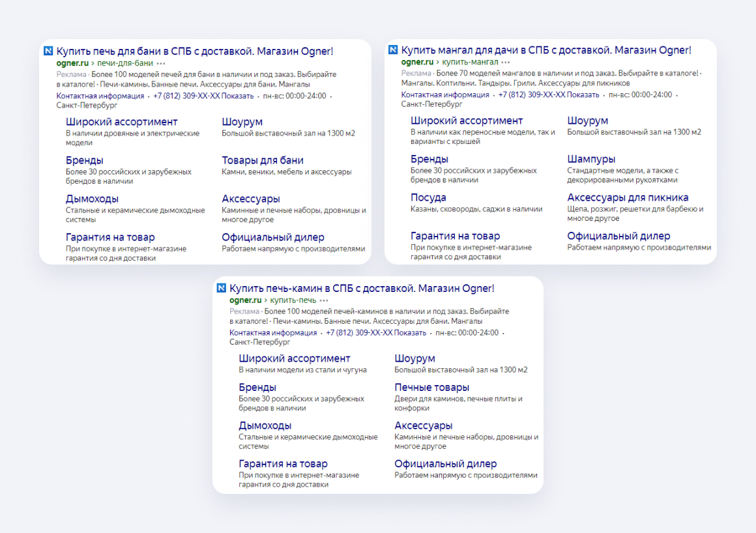
Task: Open Дымоходы sitelink in the sauna stove ad
Action: [92, 199]
